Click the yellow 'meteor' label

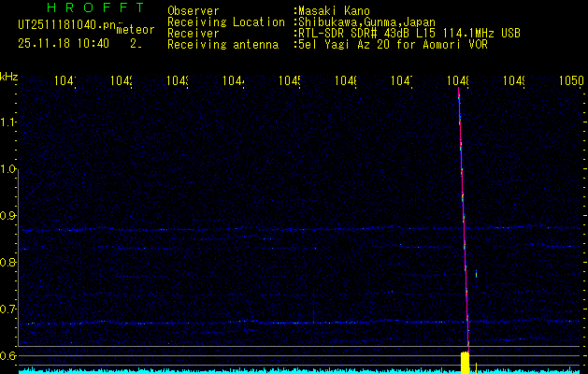tap(135, 30)
